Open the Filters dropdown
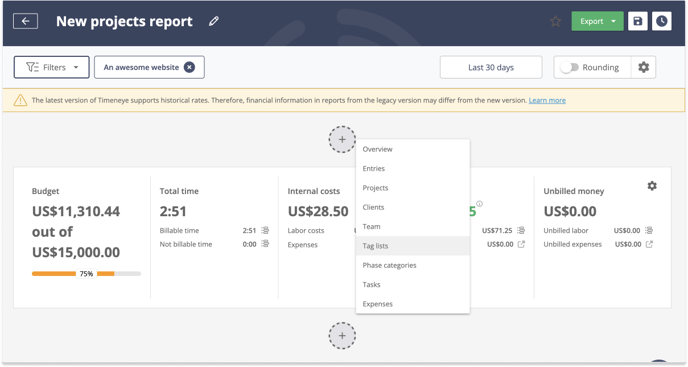The height and width of the screenshot is (367, 688). [x=52, y=67]
